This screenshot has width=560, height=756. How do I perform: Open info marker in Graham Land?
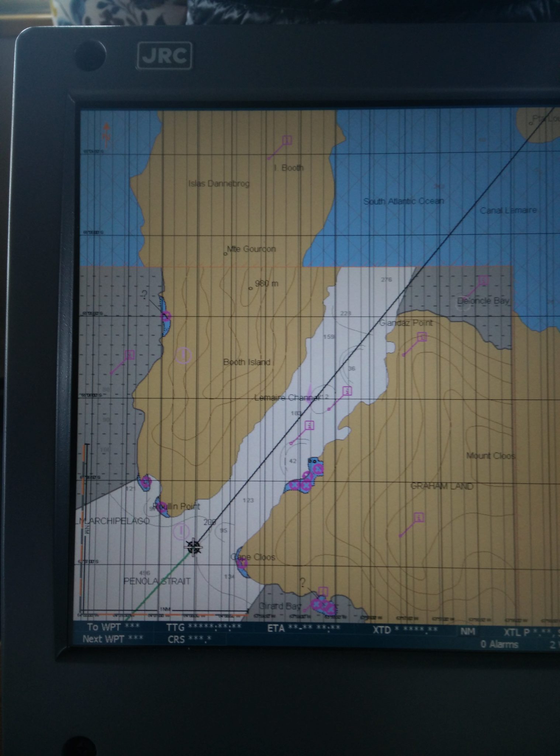419,518
